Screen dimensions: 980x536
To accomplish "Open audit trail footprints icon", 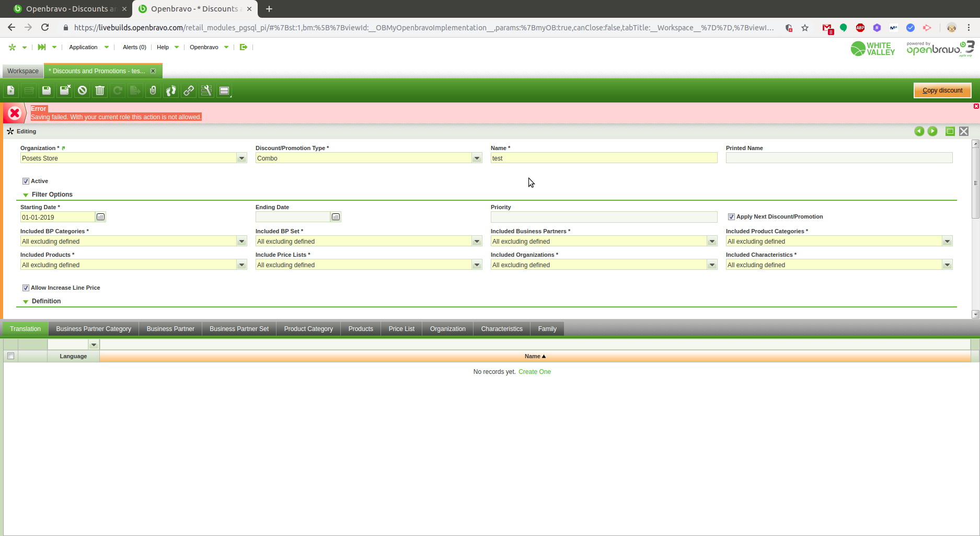I will coord(171,90).
